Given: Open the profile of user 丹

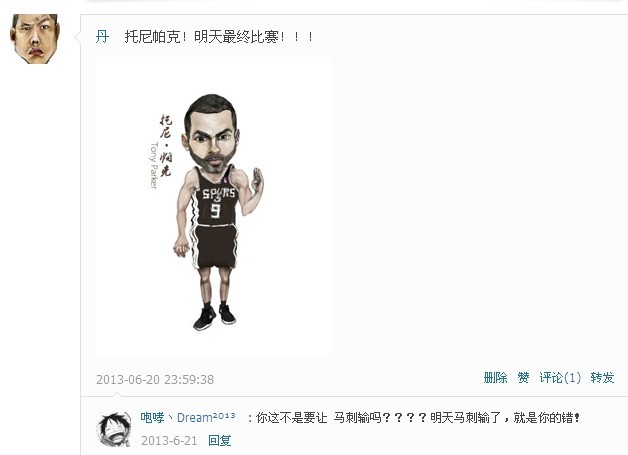Looking at the screenshot, I should [102, 37].
